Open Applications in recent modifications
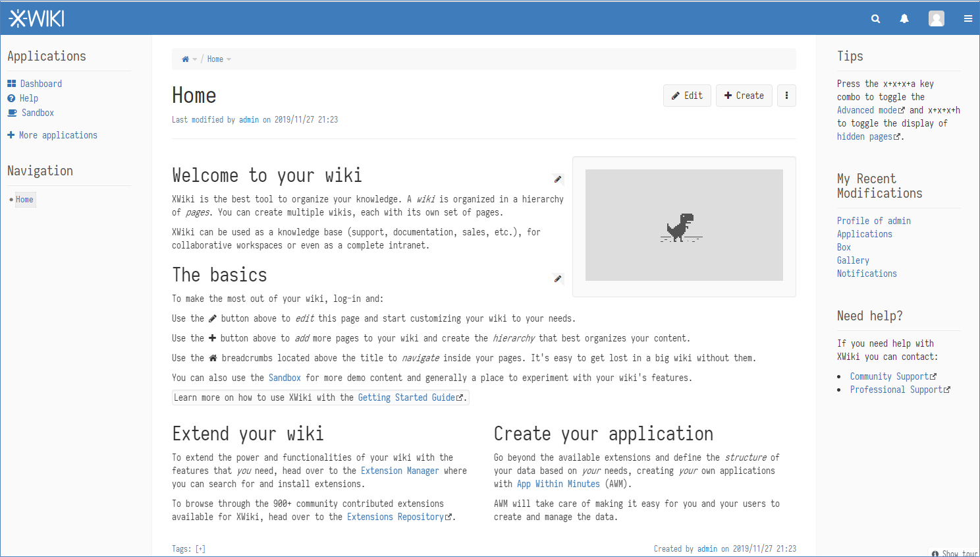This screenshot has height=557, width=980. pos(865,234)
